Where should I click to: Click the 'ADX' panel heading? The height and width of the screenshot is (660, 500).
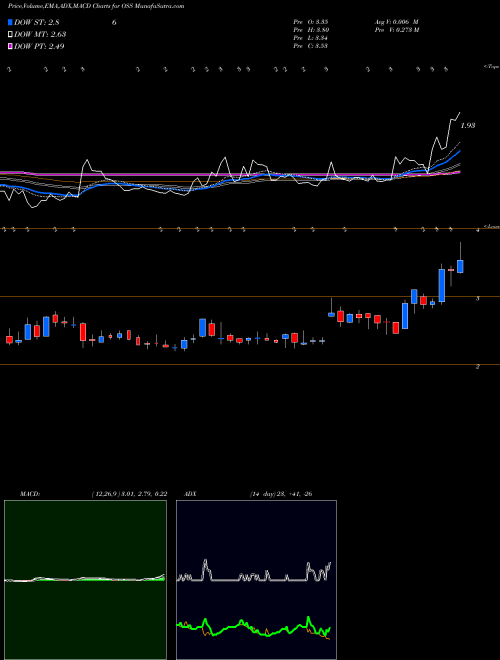click(190, 494)
